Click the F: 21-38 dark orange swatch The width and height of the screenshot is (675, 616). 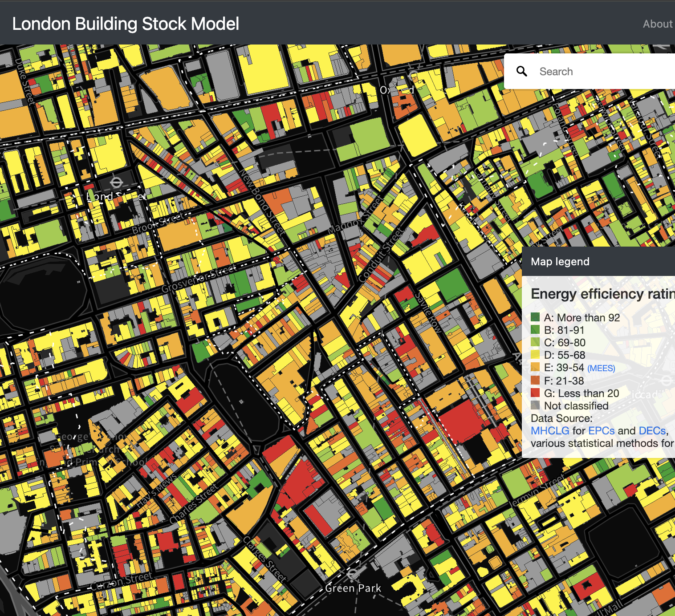click(535, 381)
